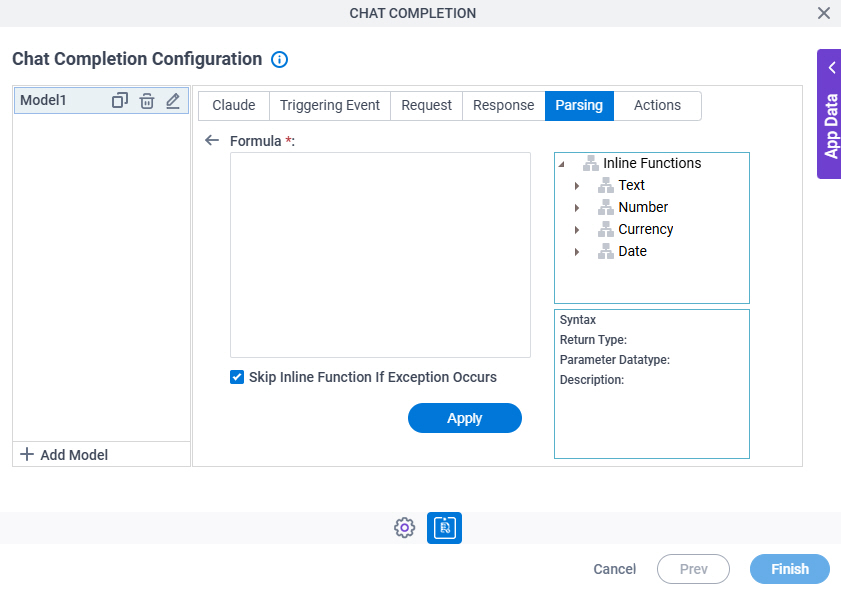Open the App Data side tab
This screenshot has width=841, height=591.
click(x=829, y=114)
